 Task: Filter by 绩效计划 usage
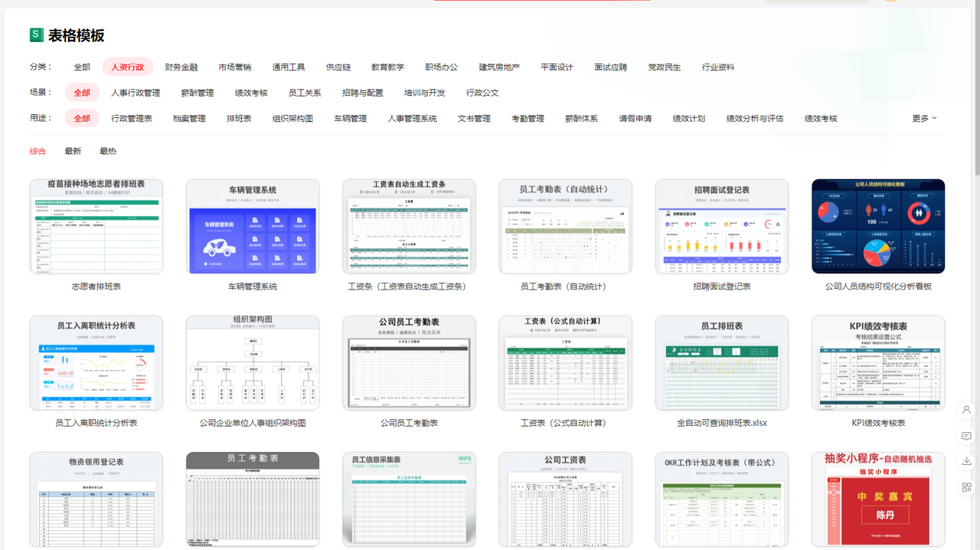[689, 119]
